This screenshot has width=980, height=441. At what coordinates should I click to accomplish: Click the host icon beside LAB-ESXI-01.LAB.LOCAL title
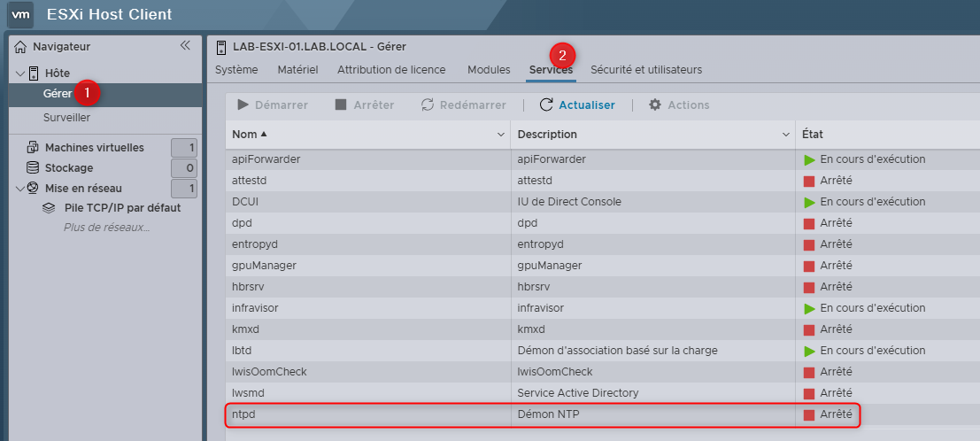tap(220, 47)
